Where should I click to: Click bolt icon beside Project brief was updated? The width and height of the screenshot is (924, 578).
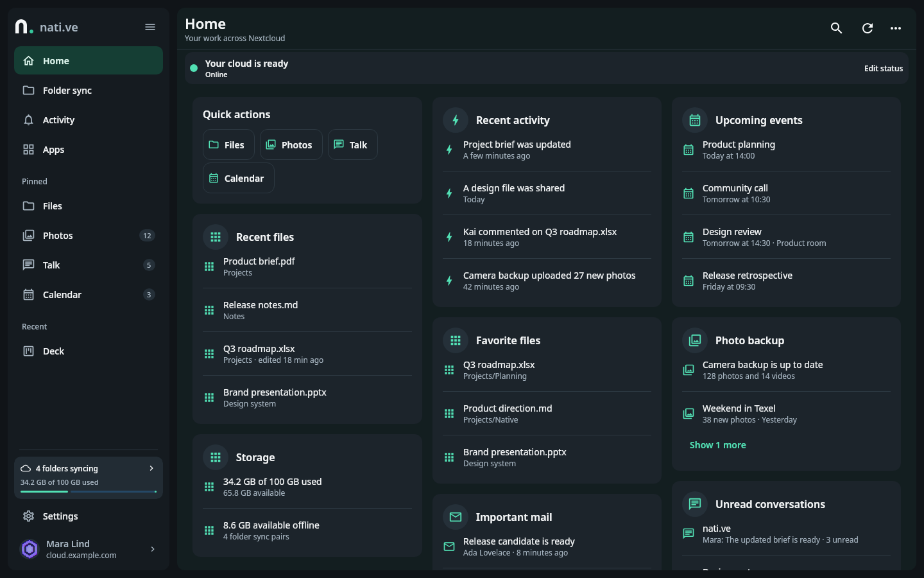[449, 150]
